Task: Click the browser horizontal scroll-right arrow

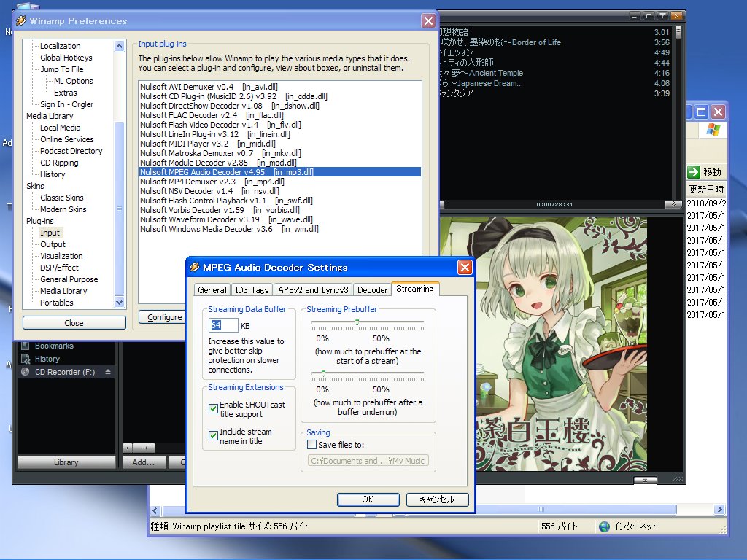Action: pyautogui.click(x=719, y=510)
